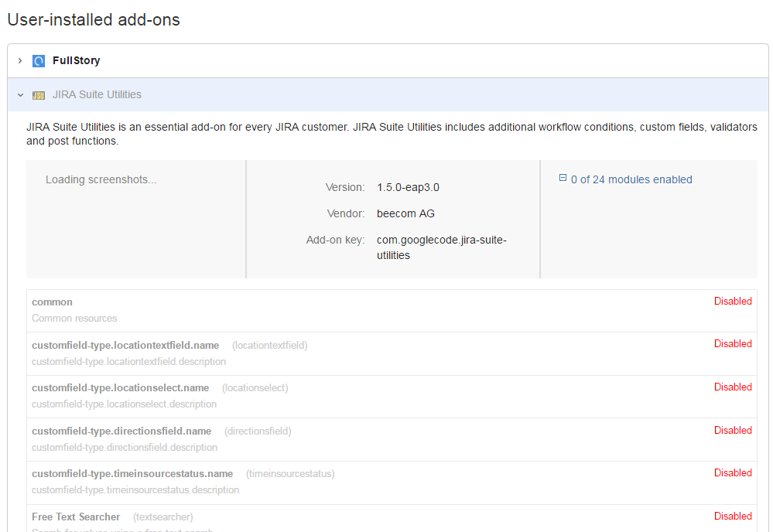This screenshot has width=773, height=532.
Task: Click the 'User-installed add-ons' heading
Action: [x=94, y=19]
